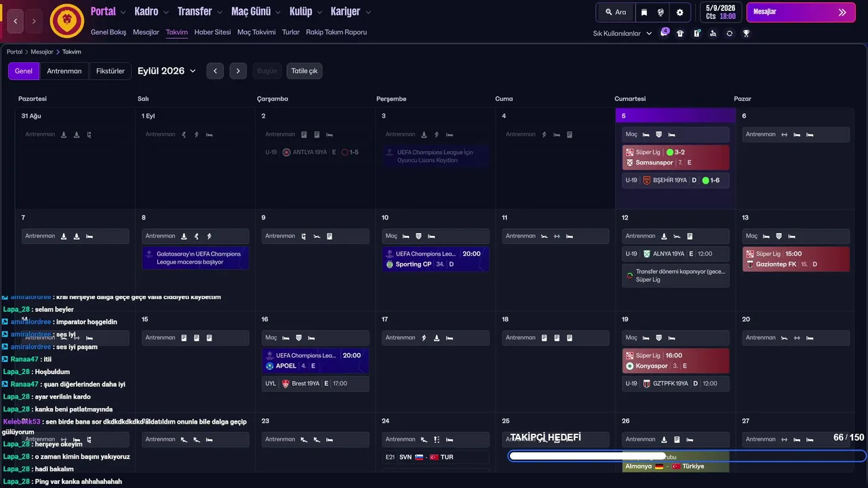Open the bookmark icon next to Ara
This screenshot has width=868, height=488.
coord(644,12)
